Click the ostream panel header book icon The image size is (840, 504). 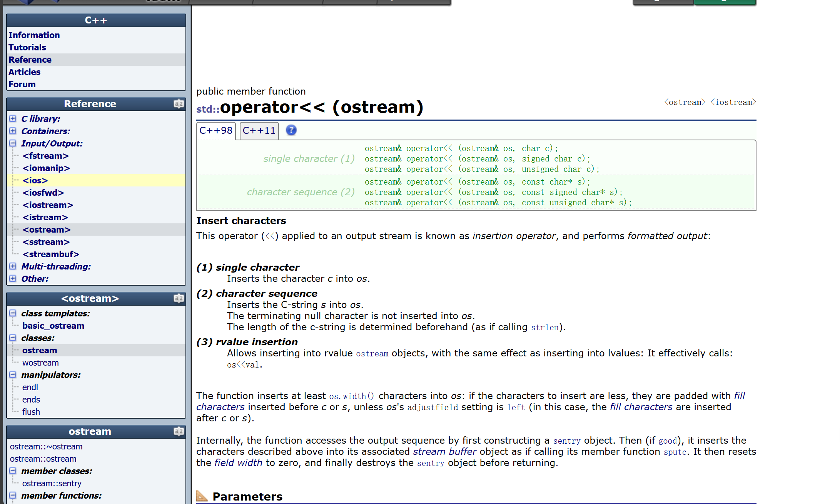(x=179, y=431)
